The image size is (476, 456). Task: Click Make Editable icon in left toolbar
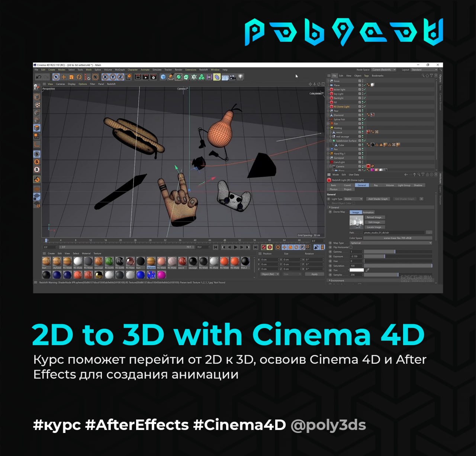[x=37, y=87]
